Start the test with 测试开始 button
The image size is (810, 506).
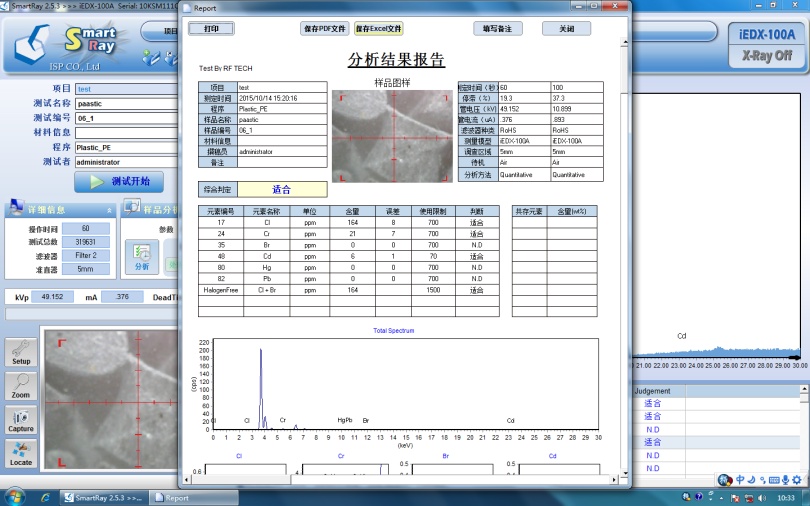(x=119, y=182)
